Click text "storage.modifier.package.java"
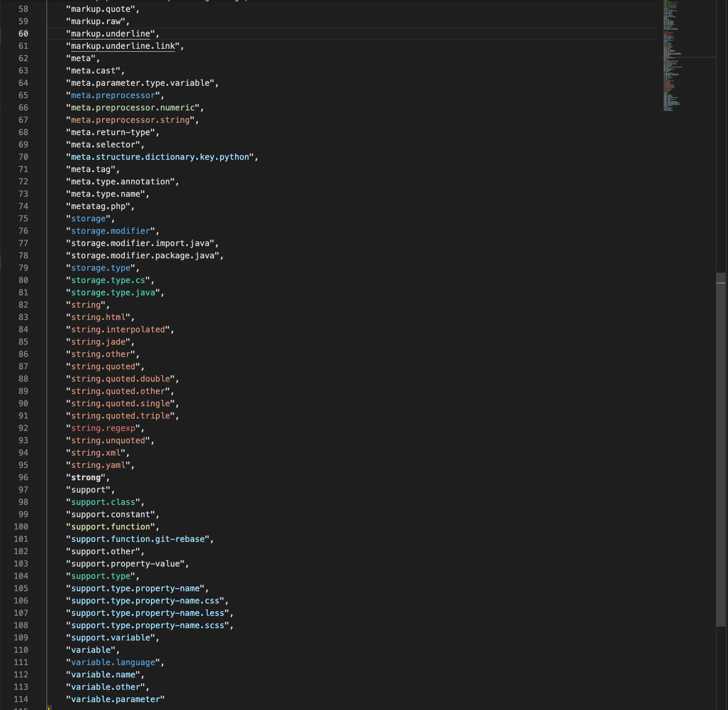The width and height of the screenshot is (728, 710). (x=143, y=255)
